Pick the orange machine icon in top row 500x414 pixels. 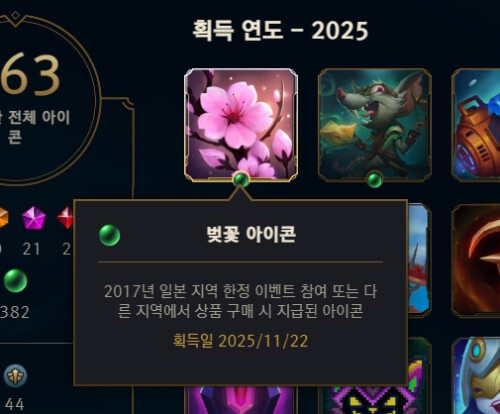476,125
